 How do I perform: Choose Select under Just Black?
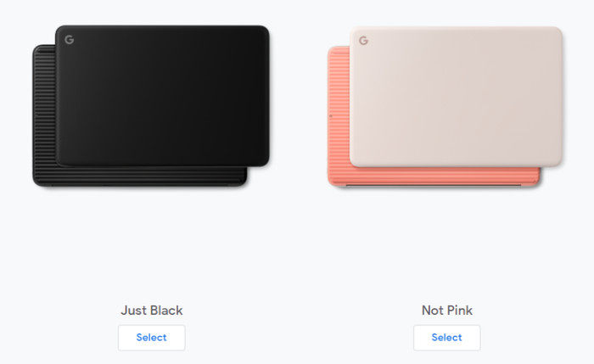[152, 338]
